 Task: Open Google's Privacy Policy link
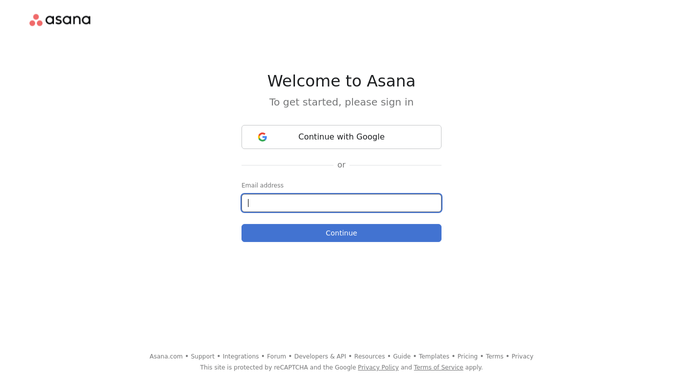(x=378, y=367)
